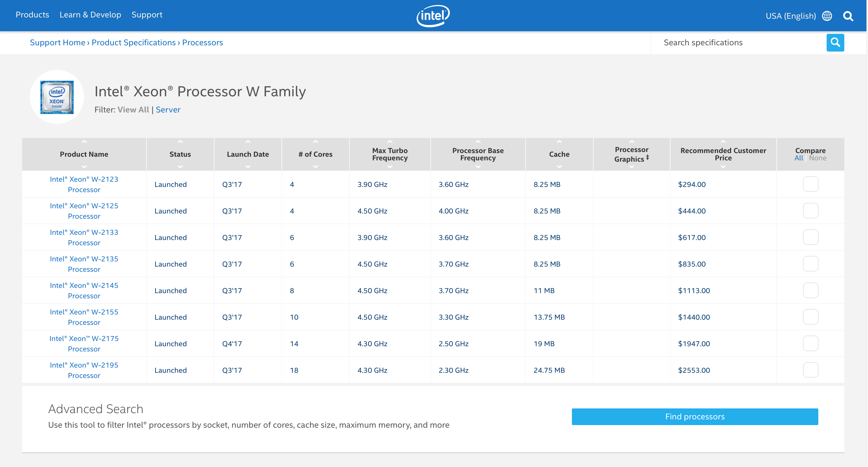Viewport: 868px width, 467px height.
Task: Open the Products menu
Action: pyautogui.click(x=32, y=15)
